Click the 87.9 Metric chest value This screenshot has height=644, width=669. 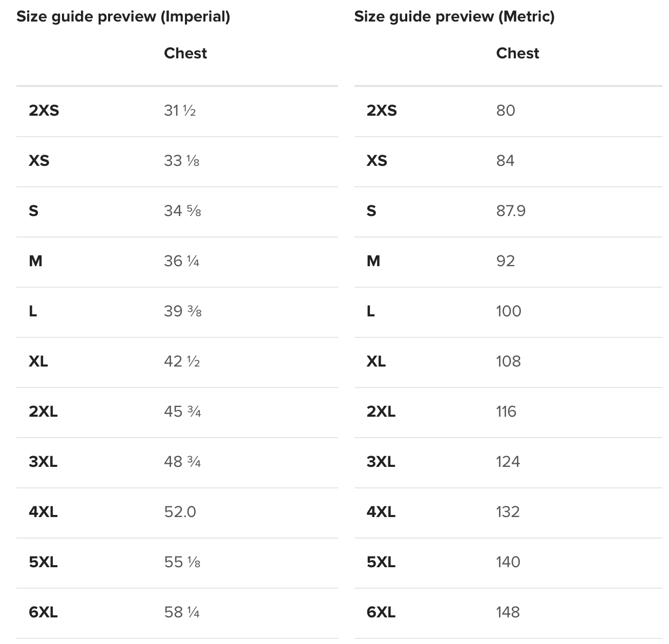click(511, 211)
